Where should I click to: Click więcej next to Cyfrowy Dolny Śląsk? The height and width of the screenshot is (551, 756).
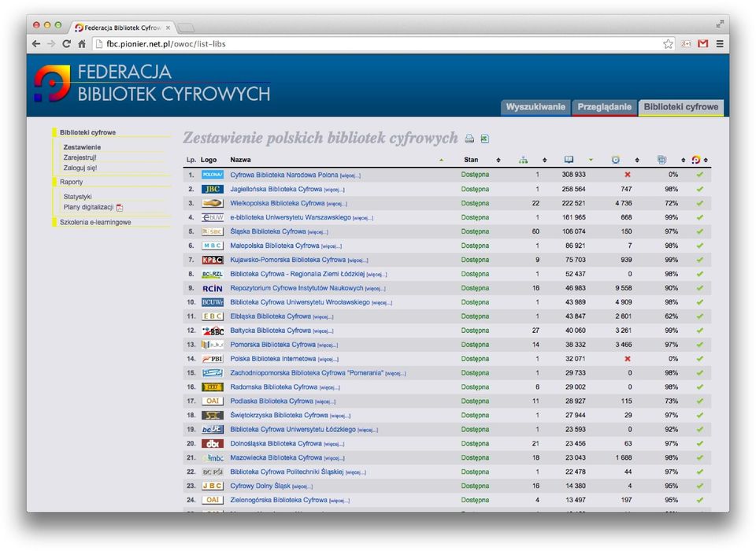[302, 486]
